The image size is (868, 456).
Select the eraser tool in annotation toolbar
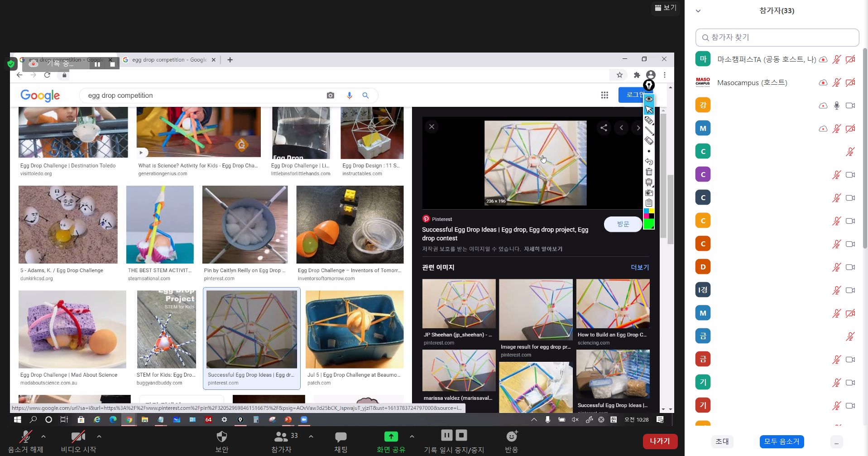(649, 141)
